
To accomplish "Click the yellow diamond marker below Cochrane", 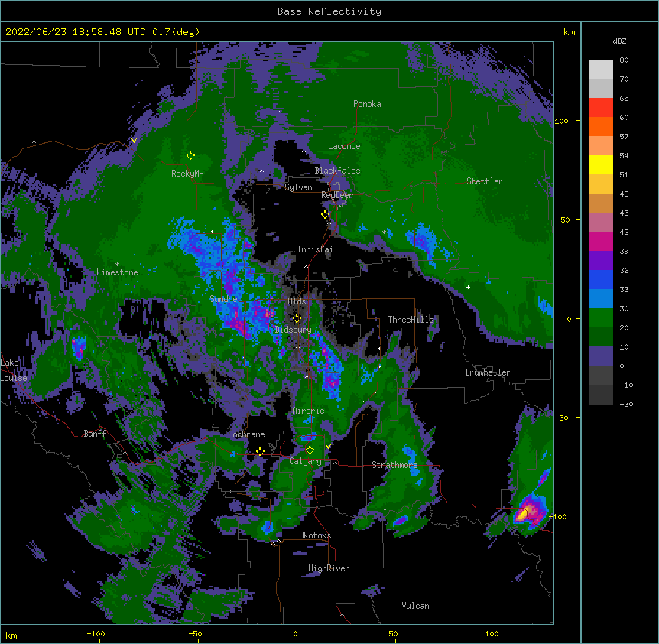I will (260, 452).
